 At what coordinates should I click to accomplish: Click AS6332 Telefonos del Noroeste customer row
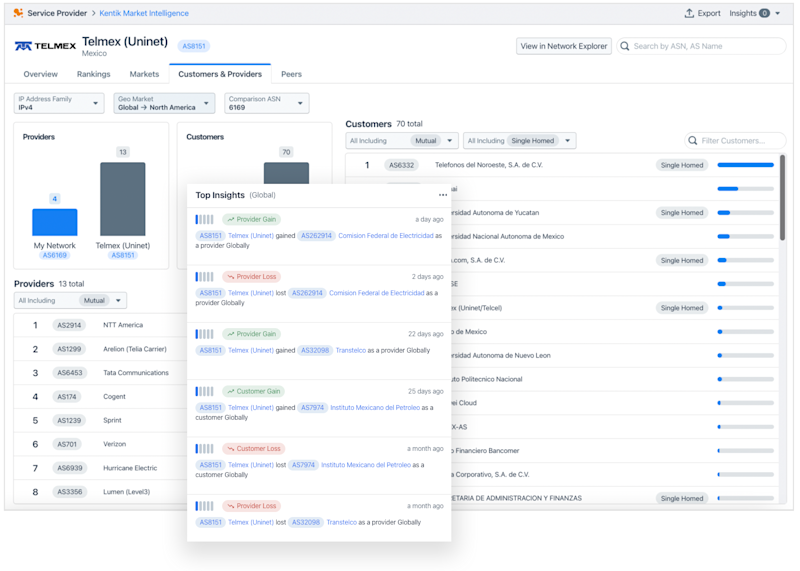pos(562,165)
